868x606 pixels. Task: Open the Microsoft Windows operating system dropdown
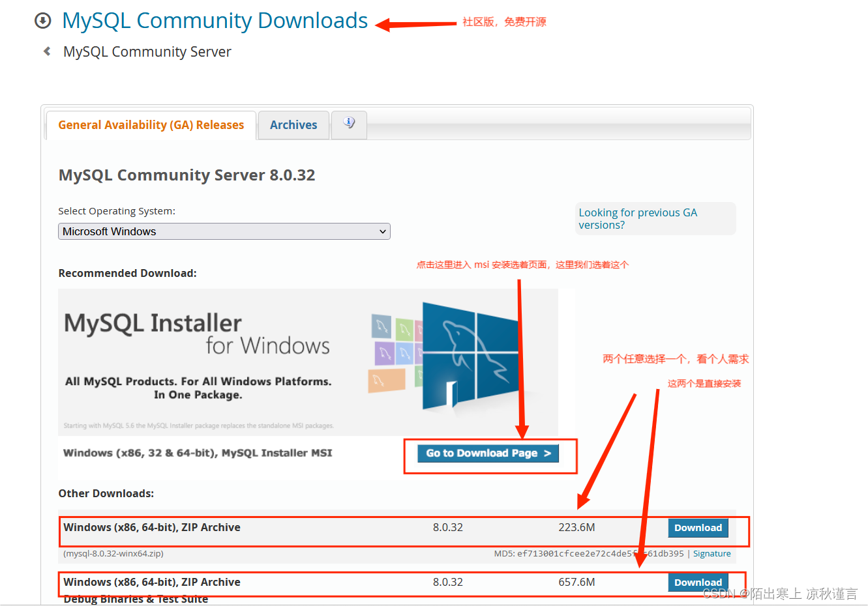tap(224, 231)
